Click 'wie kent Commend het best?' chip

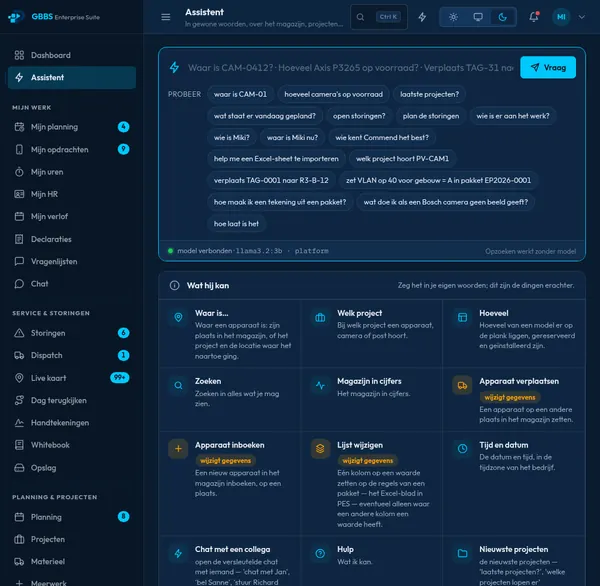click(x=382, y=137)
